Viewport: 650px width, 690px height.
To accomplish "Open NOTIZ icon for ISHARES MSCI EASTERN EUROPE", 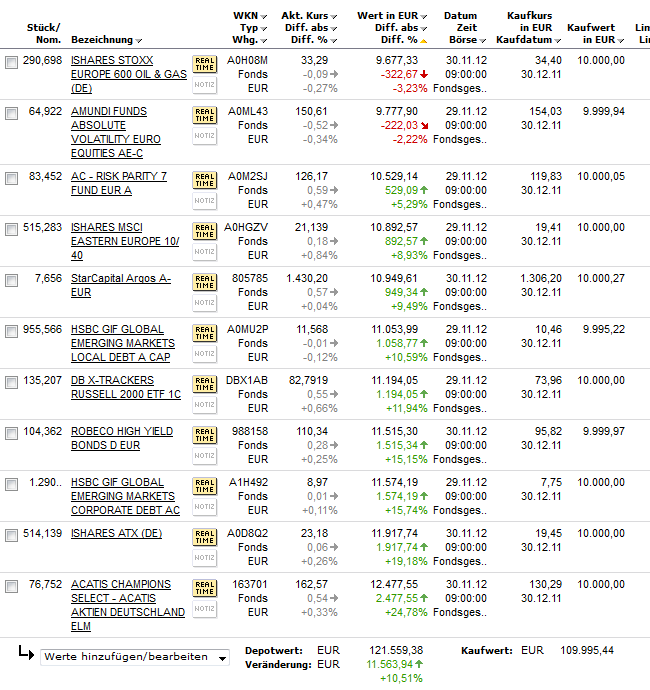I will (205, 252).
